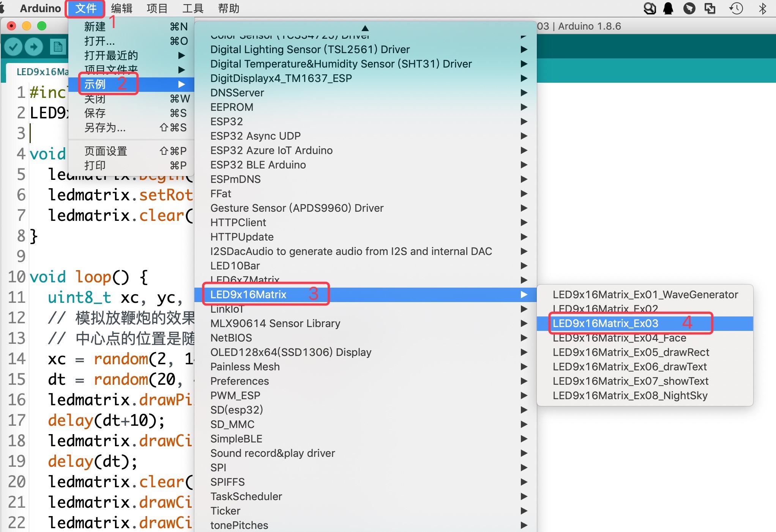The width and height of the screenshot is (776, 532).
Task: Click the Verify checkmark toolbar icon
Action: (13, 47)
